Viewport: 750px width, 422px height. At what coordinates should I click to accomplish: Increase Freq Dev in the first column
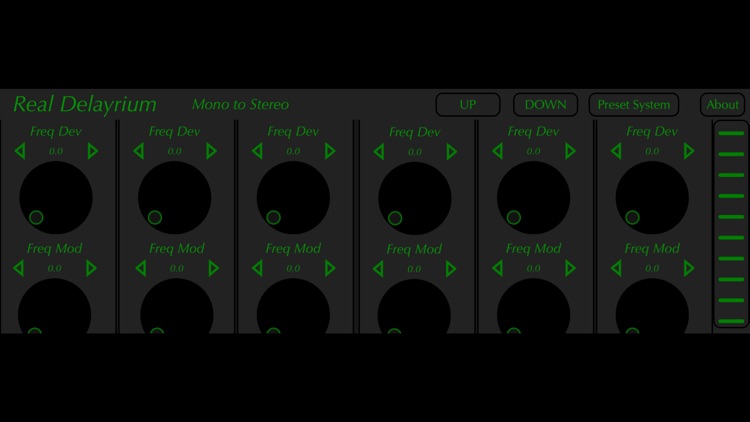pyautogui.click(x=93, y=151)
